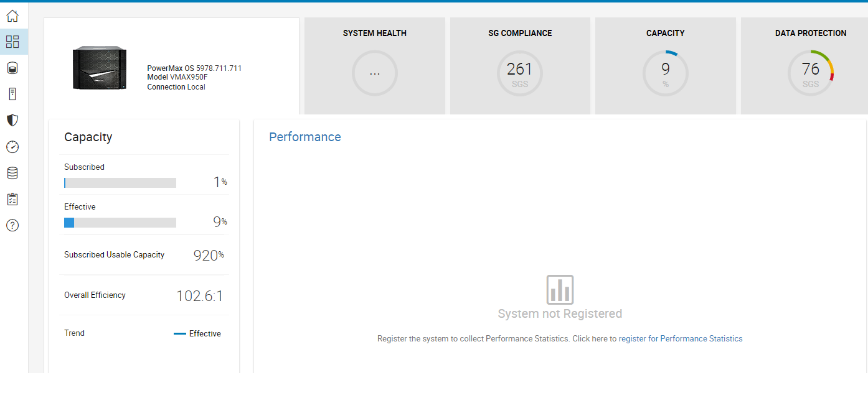Open Events via the clipboard checklist icon

tap(12, 199)
